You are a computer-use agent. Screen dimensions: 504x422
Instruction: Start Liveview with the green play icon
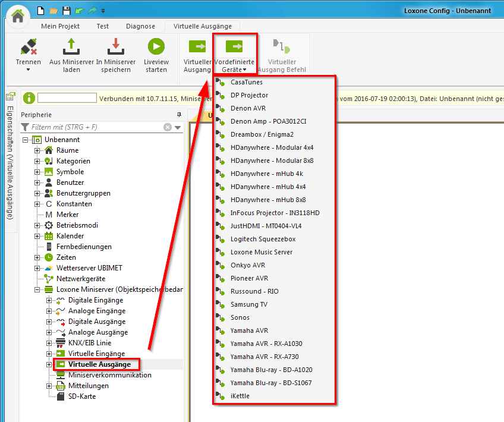pos(156,47)
